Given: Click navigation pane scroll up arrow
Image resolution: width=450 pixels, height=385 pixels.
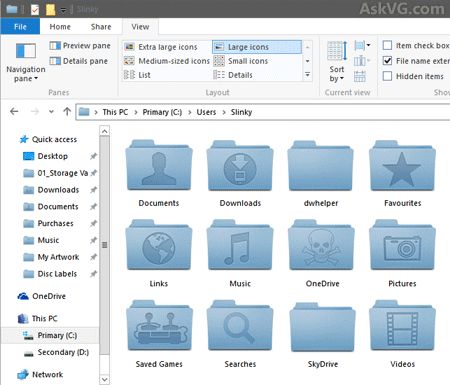Looking at the screenshot, I should 104,131.
